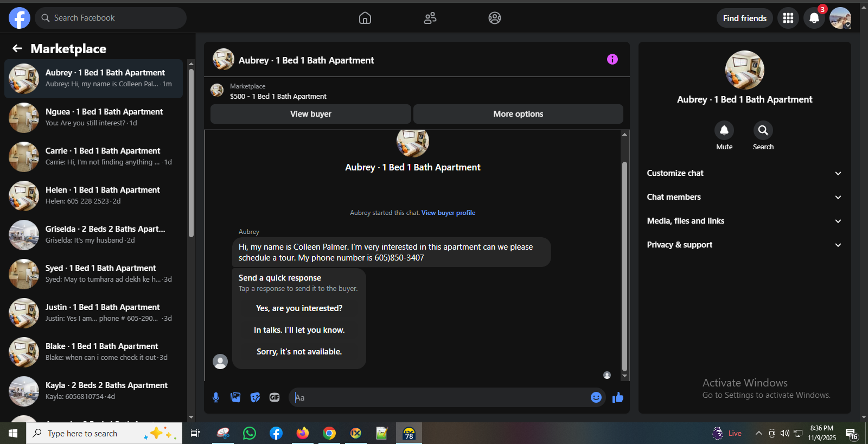Send quick response 'Yes, are you interested?'
The width and height of the screenshot is (868, 444).
299,308
